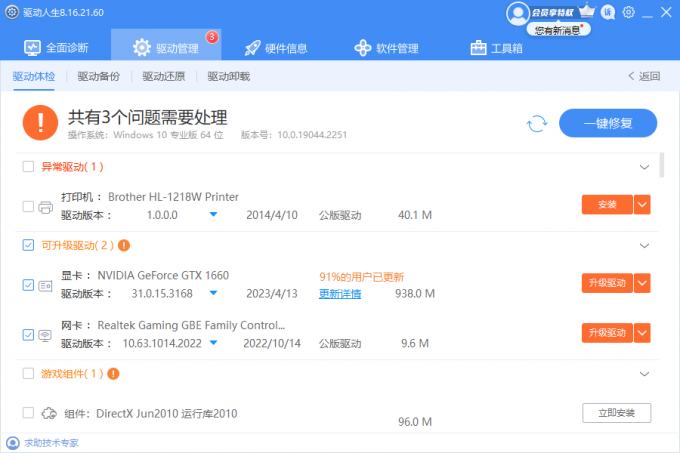Check the 异常驱动 group checkbox
Image resolution: width=680 pixels, height=453 pixels.
click(28, 166)
